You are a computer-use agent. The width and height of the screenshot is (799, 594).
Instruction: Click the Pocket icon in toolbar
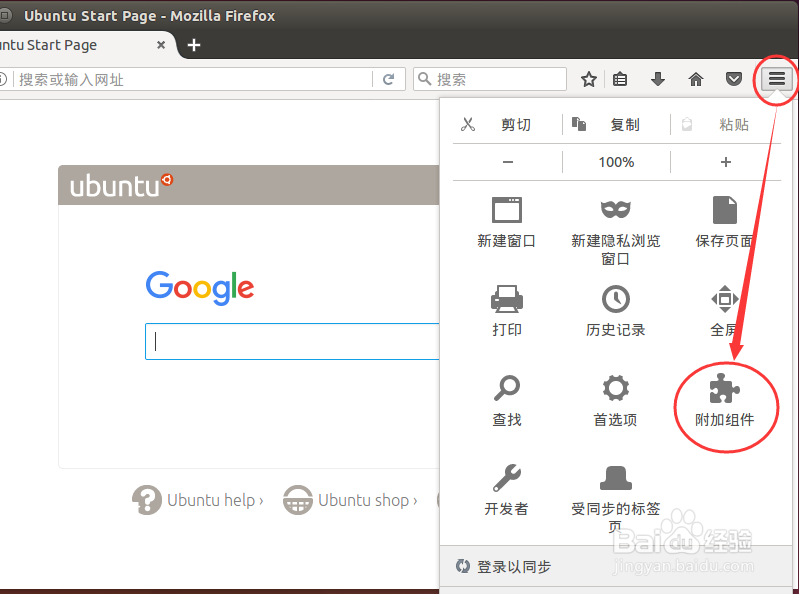734,79
